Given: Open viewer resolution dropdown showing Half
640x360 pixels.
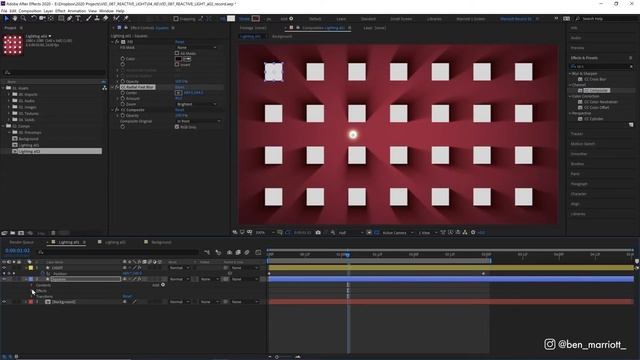Looking at the screenshot, I should [x=351, y=233].
